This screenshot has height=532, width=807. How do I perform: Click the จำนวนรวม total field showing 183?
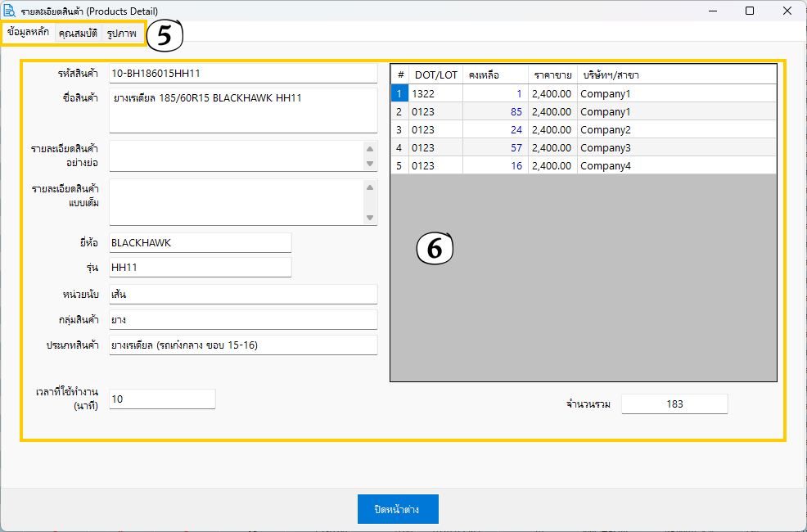tap(674, 404)
